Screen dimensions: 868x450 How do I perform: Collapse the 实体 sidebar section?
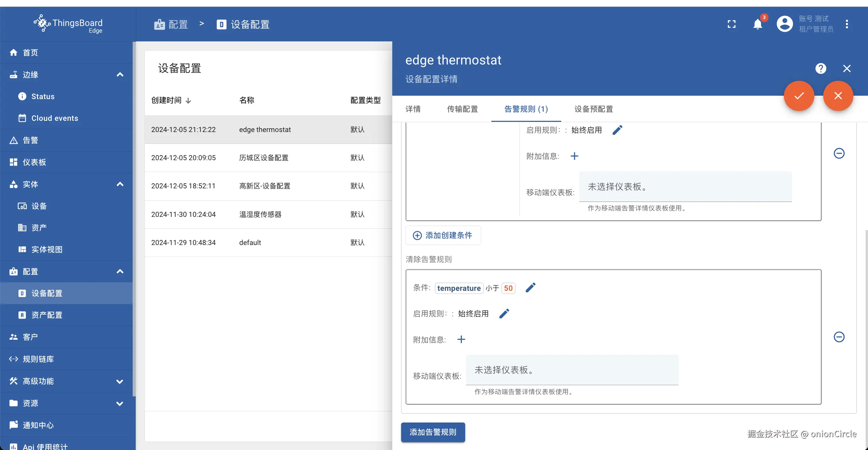[120, 184]
